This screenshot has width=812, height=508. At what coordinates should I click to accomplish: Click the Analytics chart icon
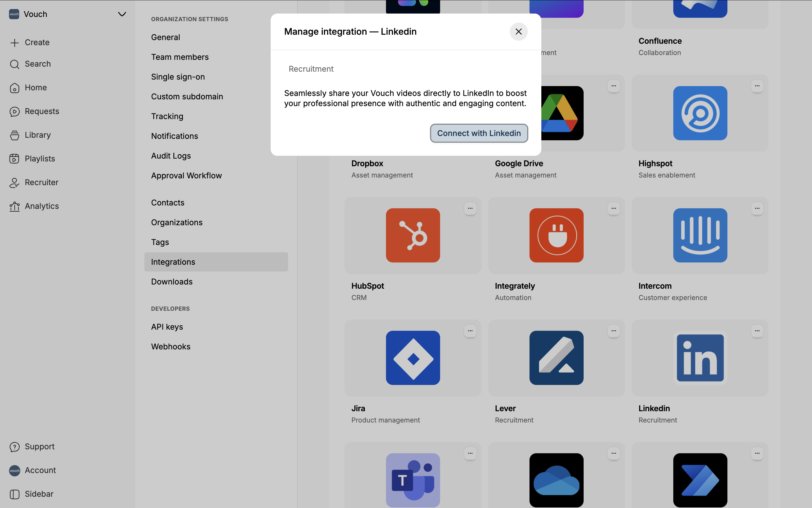pyautogui.click(x=14, y=206)
